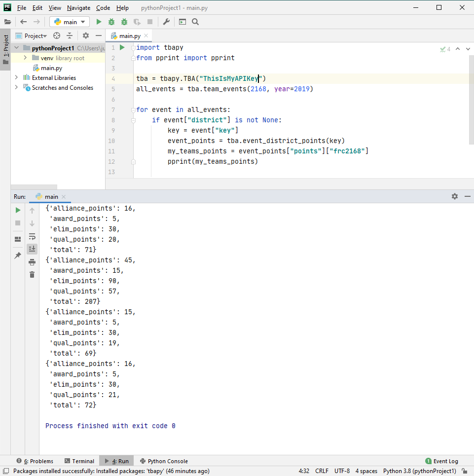Click the locate/select opened file crosshair icon
The image size is (474, 476).
pyautogui.click(x=56, y=36)
